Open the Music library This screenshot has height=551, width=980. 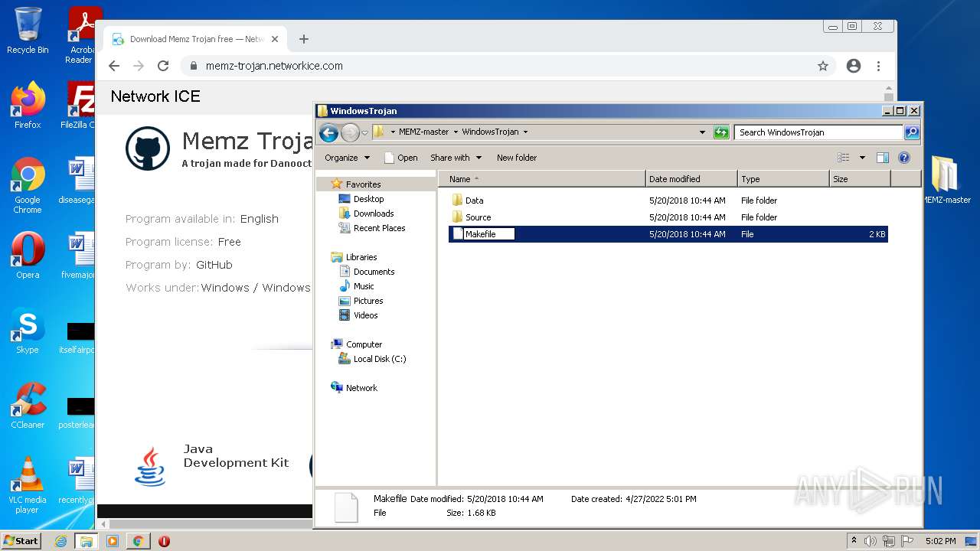tap(364, 286)
